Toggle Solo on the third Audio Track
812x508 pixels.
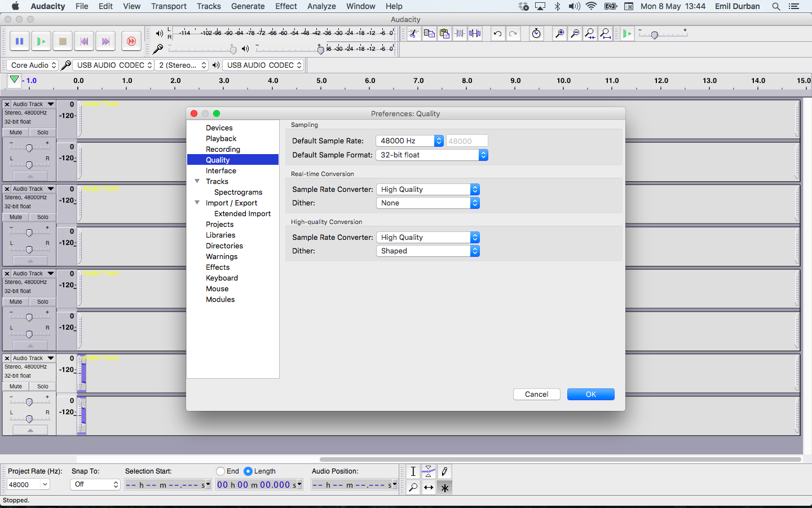click(43, 302)
